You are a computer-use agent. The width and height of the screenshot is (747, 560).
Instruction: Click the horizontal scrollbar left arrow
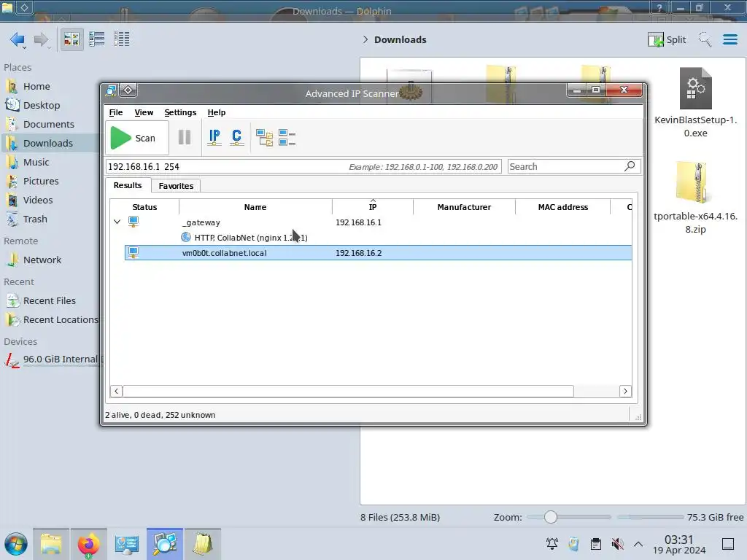[116, 391]
